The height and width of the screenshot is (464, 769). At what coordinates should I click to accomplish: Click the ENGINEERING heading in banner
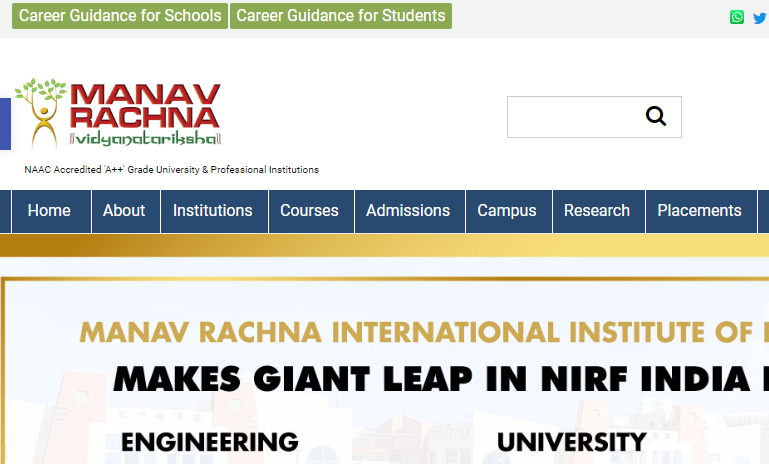(x=210, y=442)
